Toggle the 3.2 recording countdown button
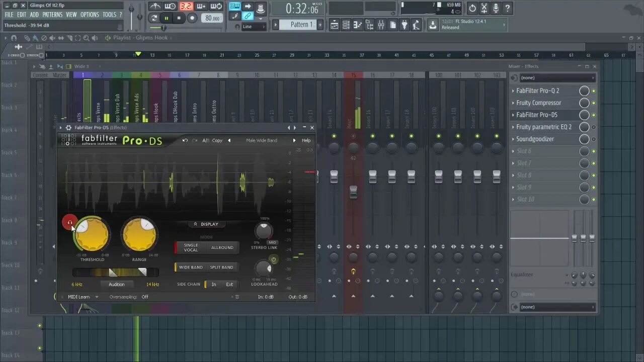 coord(186,7)
